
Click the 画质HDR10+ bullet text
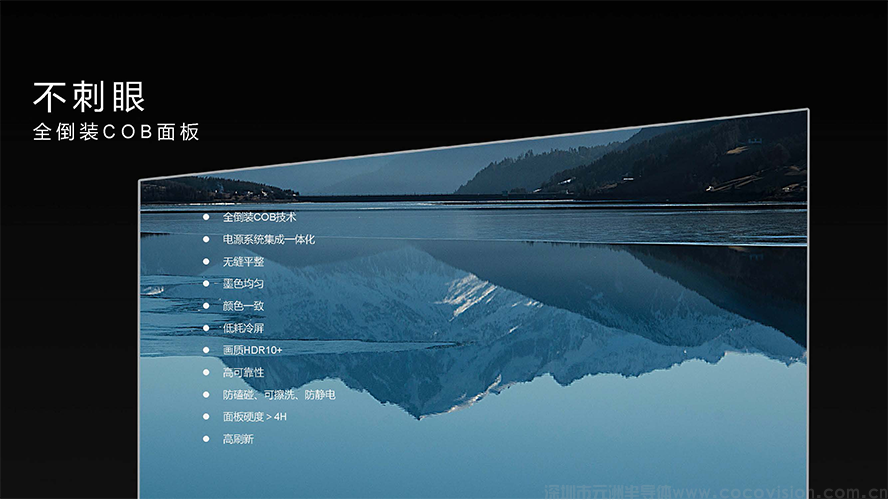click(x=252, y=351)
